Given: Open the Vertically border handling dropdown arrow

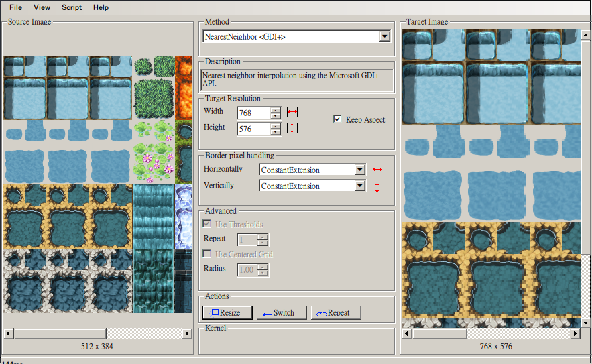Looking at the screenshot, I should (360, 186).
